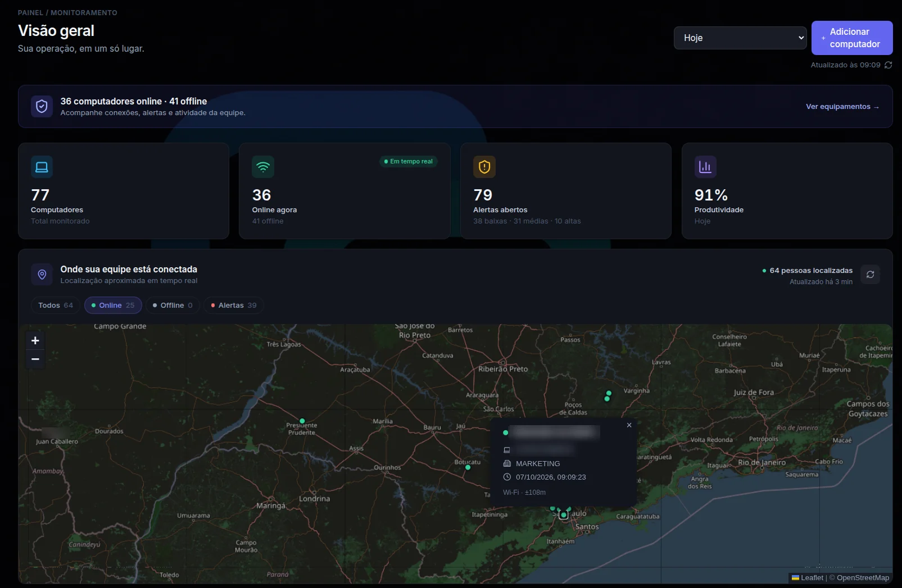Screen dimensions: 902x588
Task: Click the green marker near Botucatu
Action: click(x=468, y=467)
